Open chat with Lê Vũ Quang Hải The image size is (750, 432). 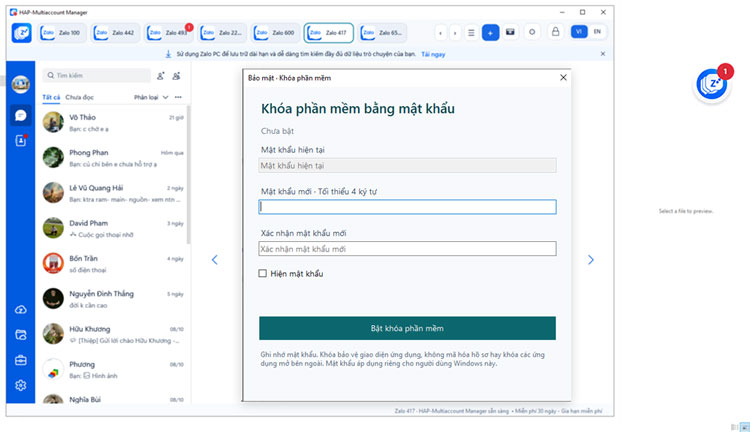(x=113, y=193)
